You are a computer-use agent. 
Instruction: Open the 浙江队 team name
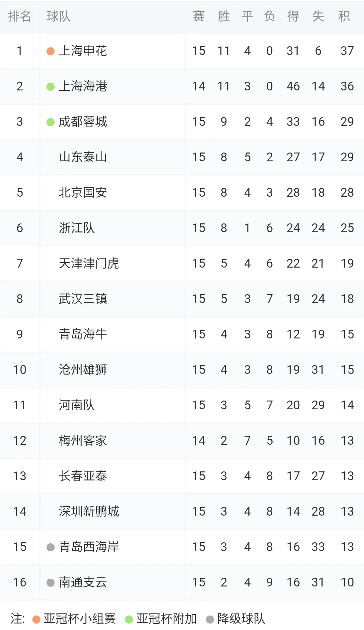point(77,228)
